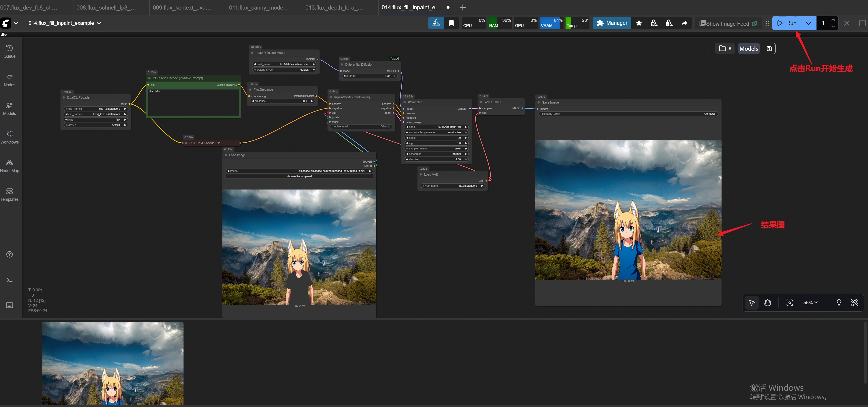Toggle link visibility icon in canvas toolbar
Viewport: 868px width, 407px height.
854,303
